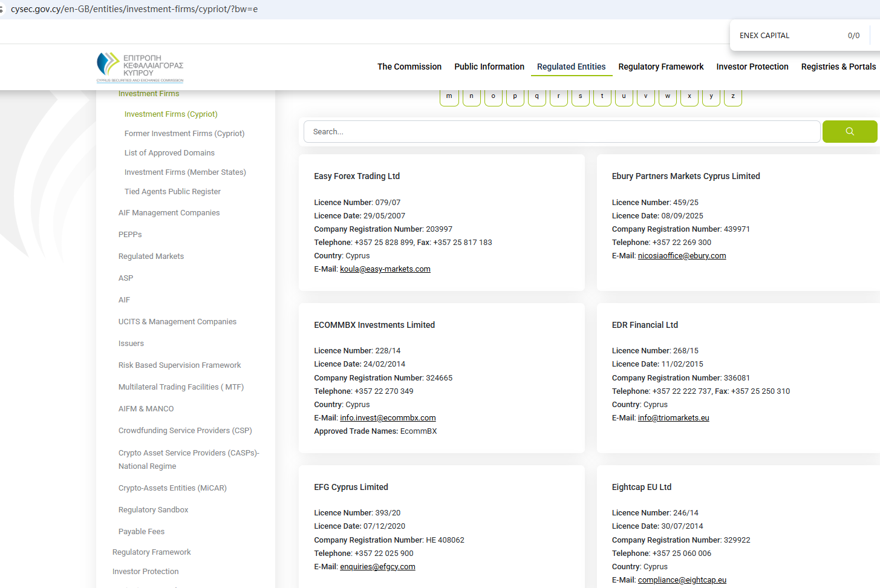Select letter s alphabet filter
Image resolution: width=880 pixels, height=588 pixels.
tap(580, 97)
